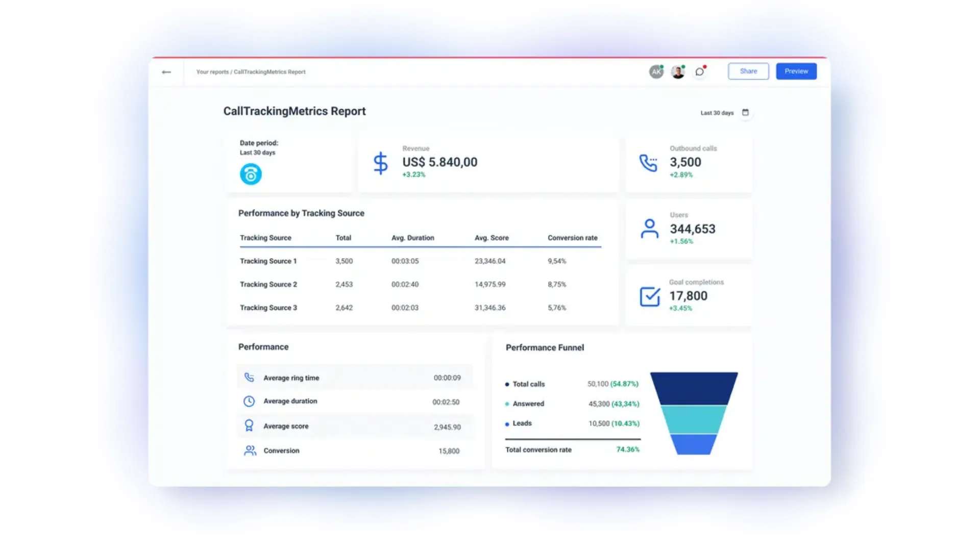Screen dimensions: 980x551
Task: Sort by Avg. Duration column header
Action: [x=412, y=238]
